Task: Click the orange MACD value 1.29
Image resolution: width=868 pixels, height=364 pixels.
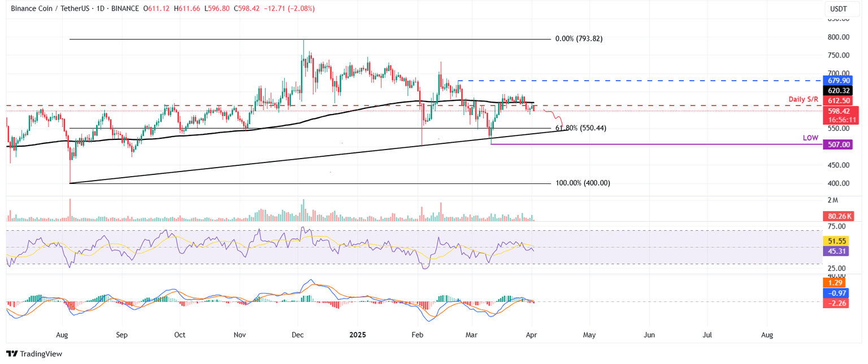Action: [x=837, y=283]
